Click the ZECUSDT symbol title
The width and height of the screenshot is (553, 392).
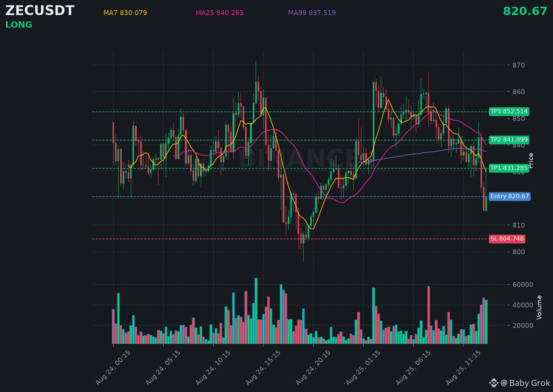(40, 11)
